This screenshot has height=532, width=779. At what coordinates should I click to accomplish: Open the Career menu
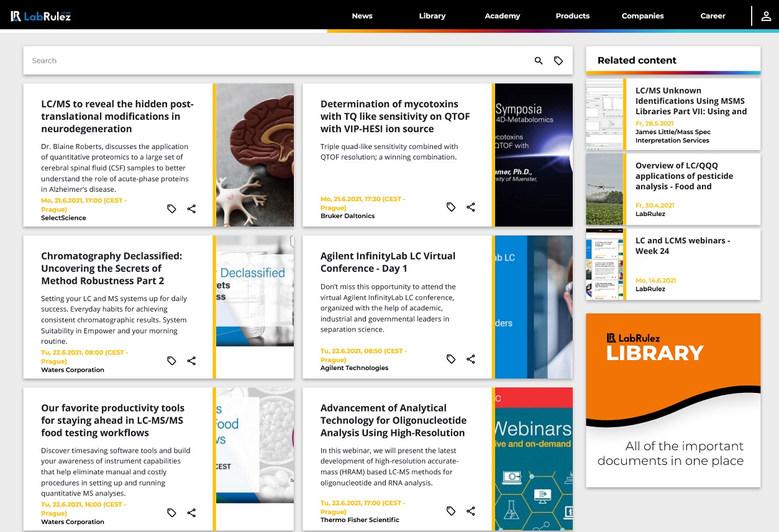pyautogui.click(x=713, y=16)
